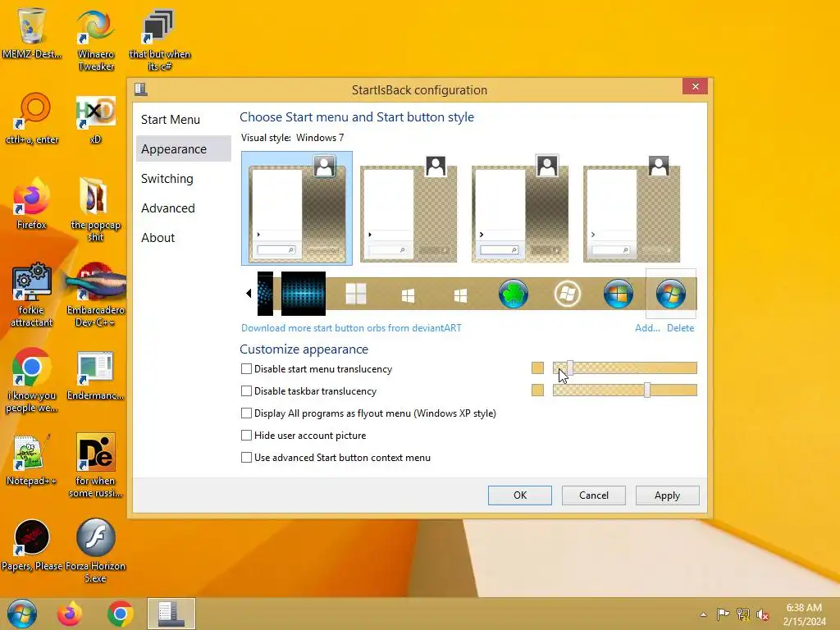Open the About section
This screenshot has width=840, height=630.
[x=158, y=237]
